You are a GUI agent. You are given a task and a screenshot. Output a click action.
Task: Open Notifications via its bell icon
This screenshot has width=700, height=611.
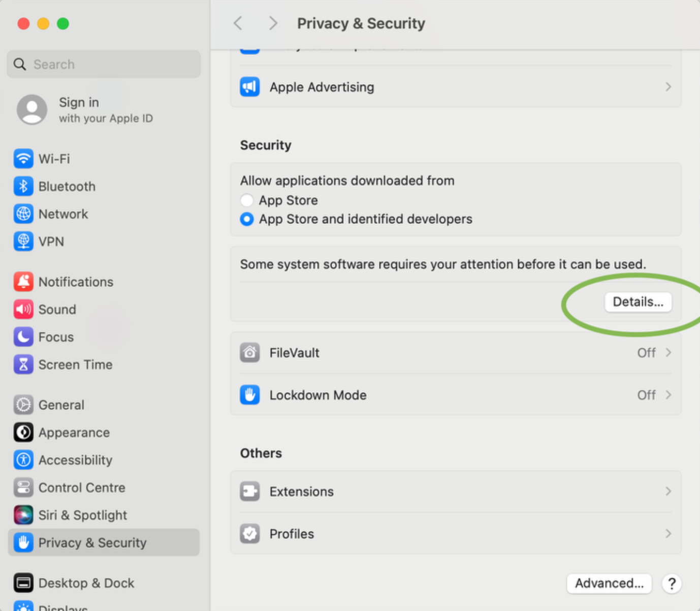point(23,282)
